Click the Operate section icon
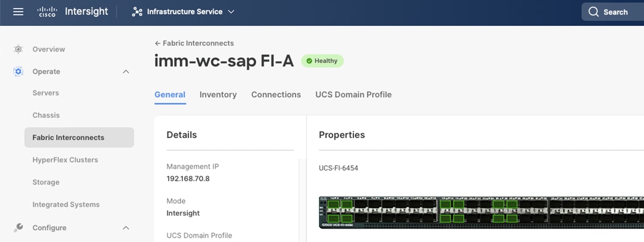 18,71
